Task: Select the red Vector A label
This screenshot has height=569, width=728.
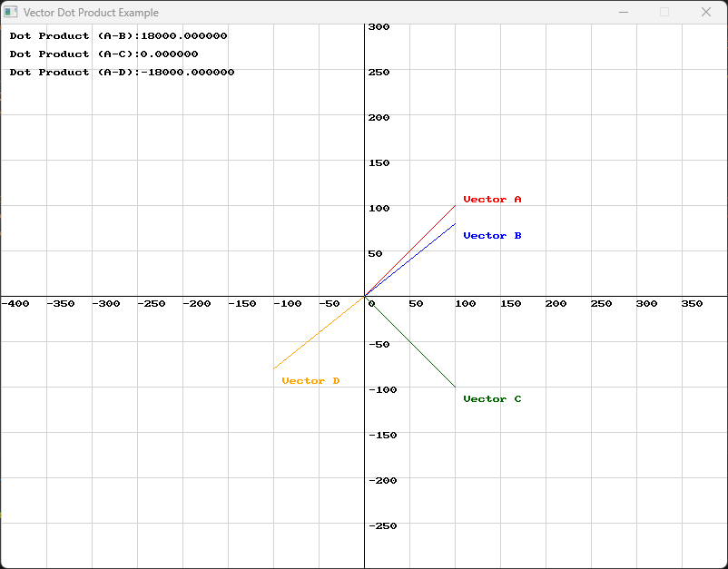Action: (492, 199)
